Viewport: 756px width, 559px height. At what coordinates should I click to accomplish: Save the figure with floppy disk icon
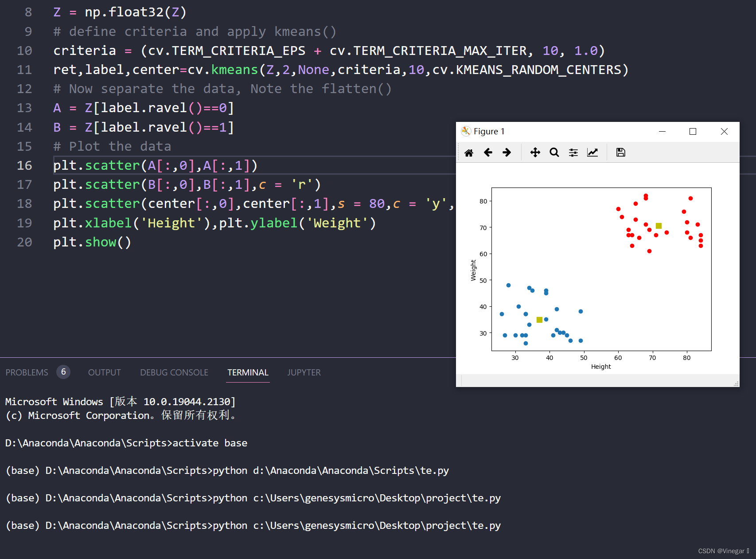pyautogui.click(x=621, y=152)
